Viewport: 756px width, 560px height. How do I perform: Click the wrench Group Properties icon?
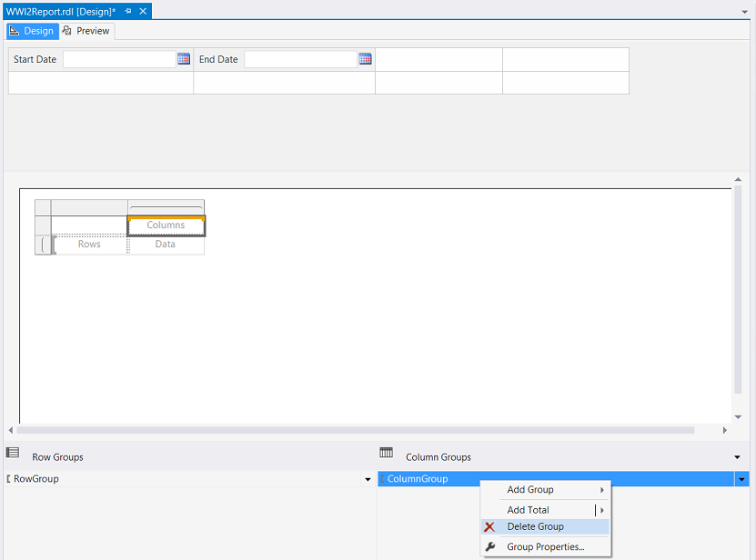point(489,546)
